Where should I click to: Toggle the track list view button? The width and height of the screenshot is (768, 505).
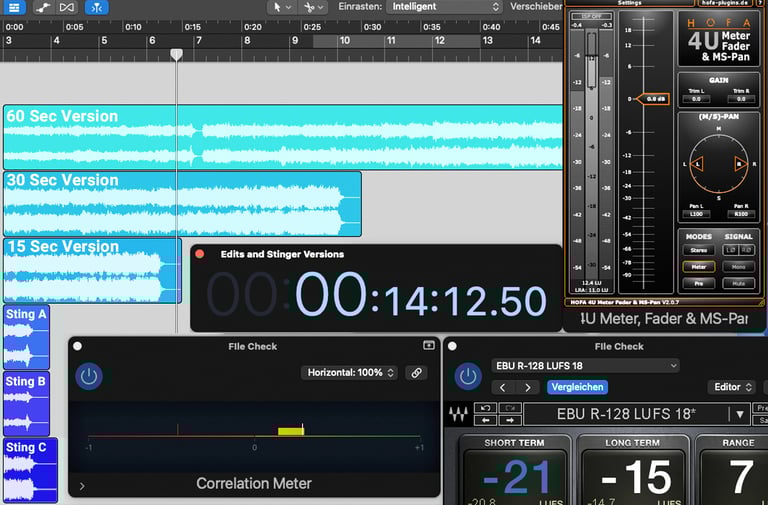coord(14,7)
